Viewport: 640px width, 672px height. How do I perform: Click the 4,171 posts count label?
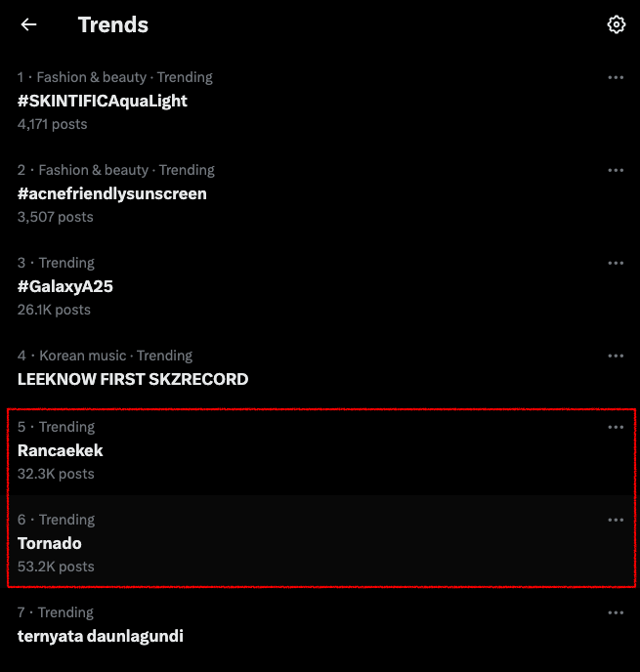coord(52,124)
